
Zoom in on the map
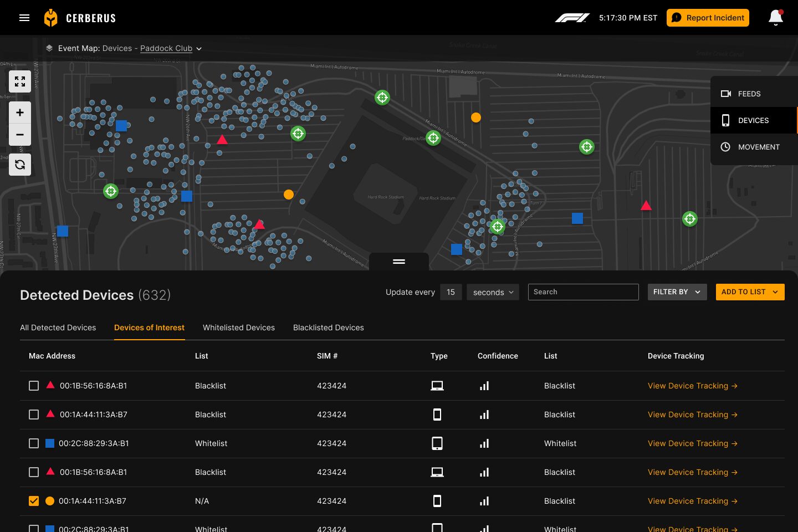pyautogui.click(x=20, y=113)
